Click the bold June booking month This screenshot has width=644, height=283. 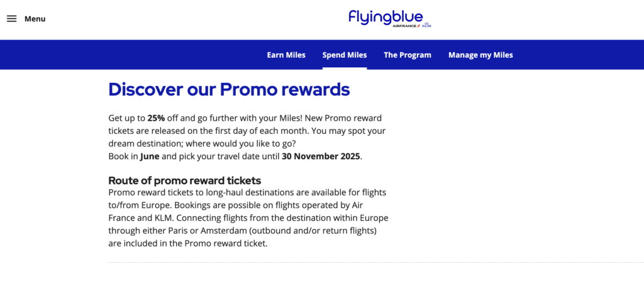(150, 157)
